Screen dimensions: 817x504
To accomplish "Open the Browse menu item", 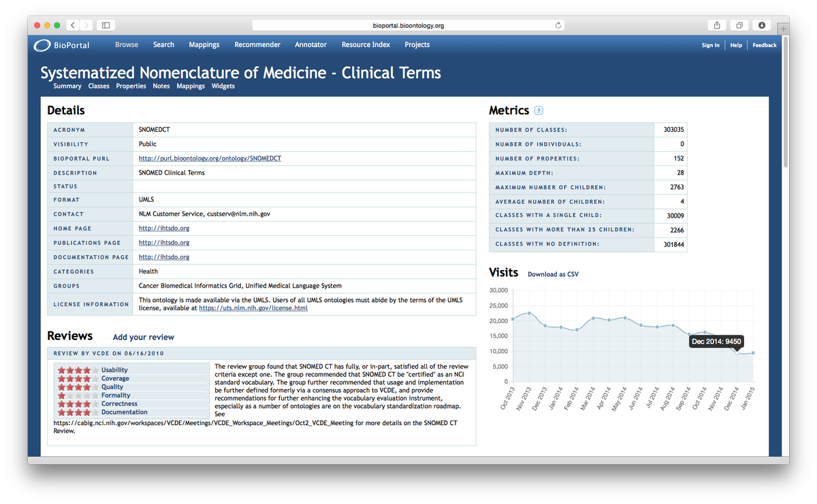I will [x=127, y=45].
